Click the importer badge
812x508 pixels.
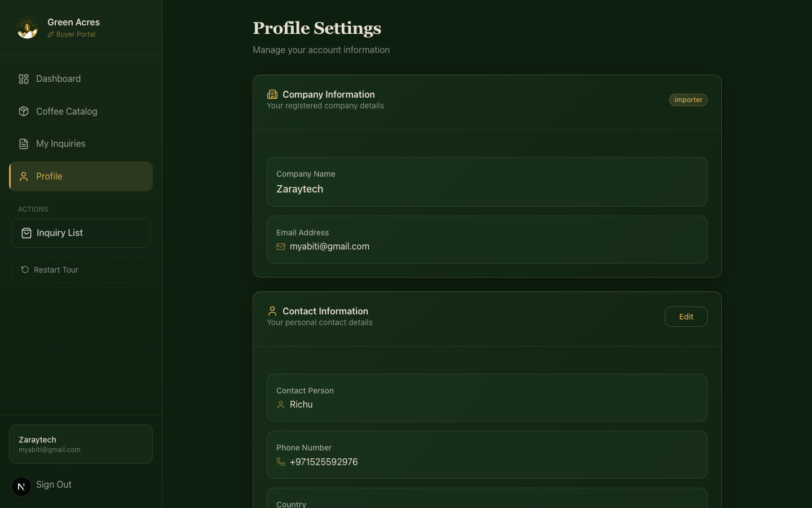coord(688,100)
